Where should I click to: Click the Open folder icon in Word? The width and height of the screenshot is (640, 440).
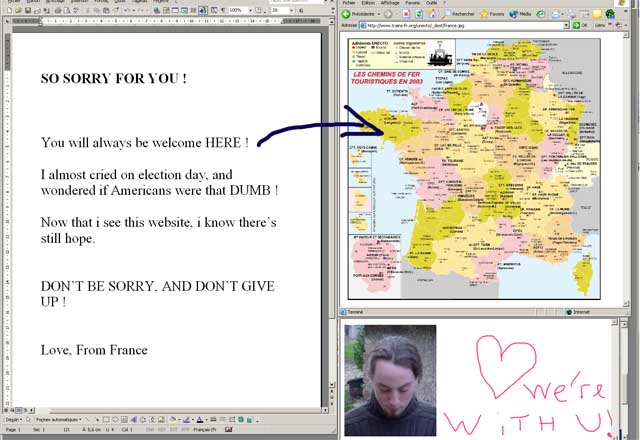pyautogui.click(x=17, y=10)
